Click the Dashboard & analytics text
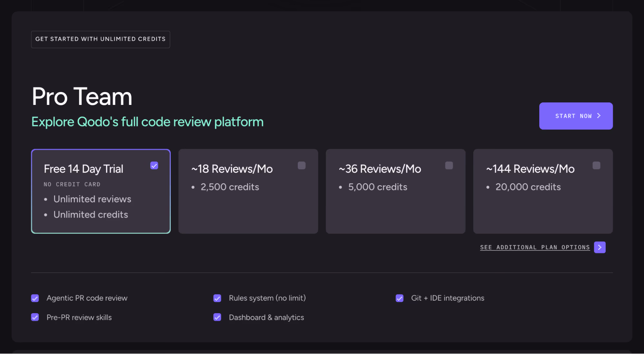Screen dimensions: 644x354 pos(266,317)
